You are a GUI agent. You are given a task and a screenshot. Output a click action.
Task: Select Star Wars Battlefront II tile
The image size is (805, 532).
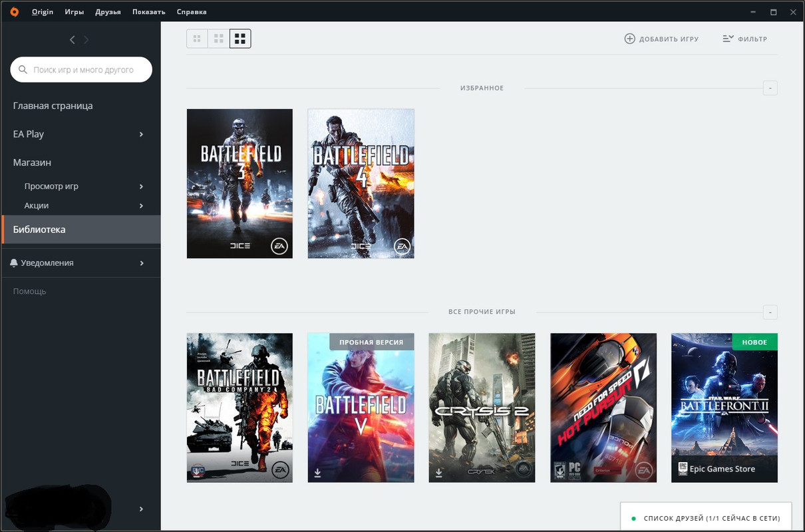click(x=724, y=408)
